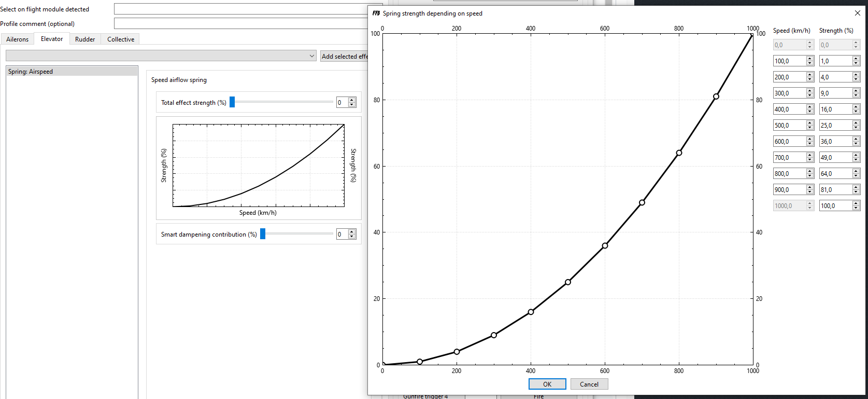The image size is (868, 399).
Task: Select the curve point at 200 km/h
Action: pos(457,352)
